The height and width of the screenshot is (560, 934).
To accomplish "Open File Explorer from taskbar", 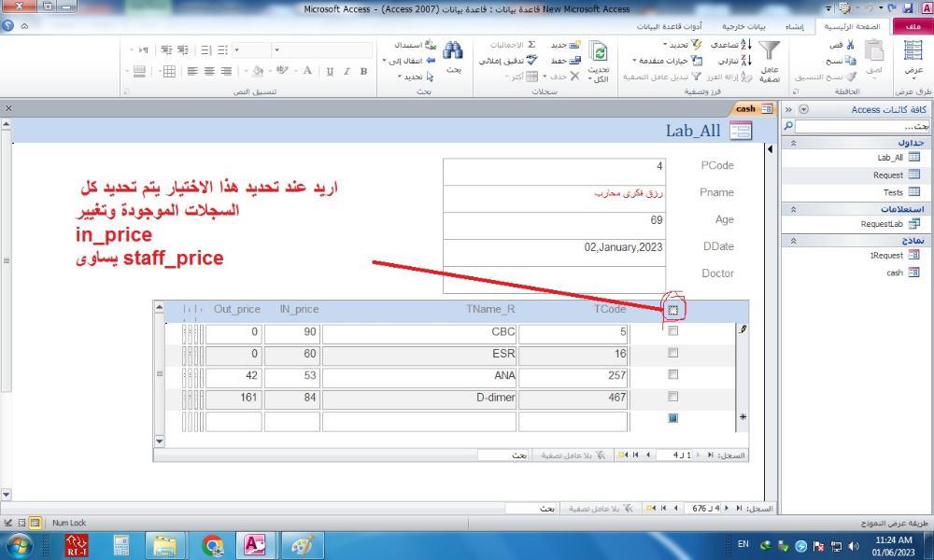I will (165, 545).
